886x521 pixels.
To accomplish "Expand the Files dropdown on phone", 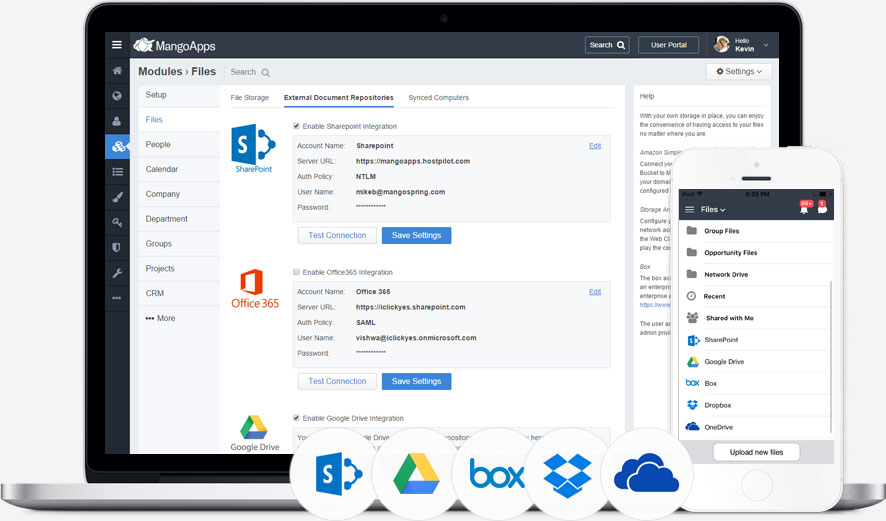I will tap(713, 210).
